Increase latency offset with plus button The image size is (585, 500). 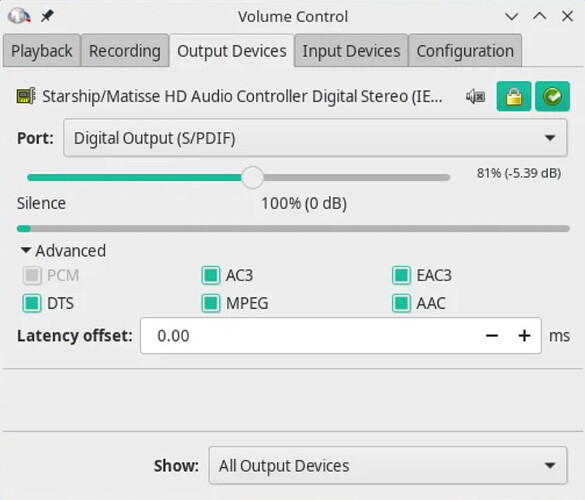point(525,336)
